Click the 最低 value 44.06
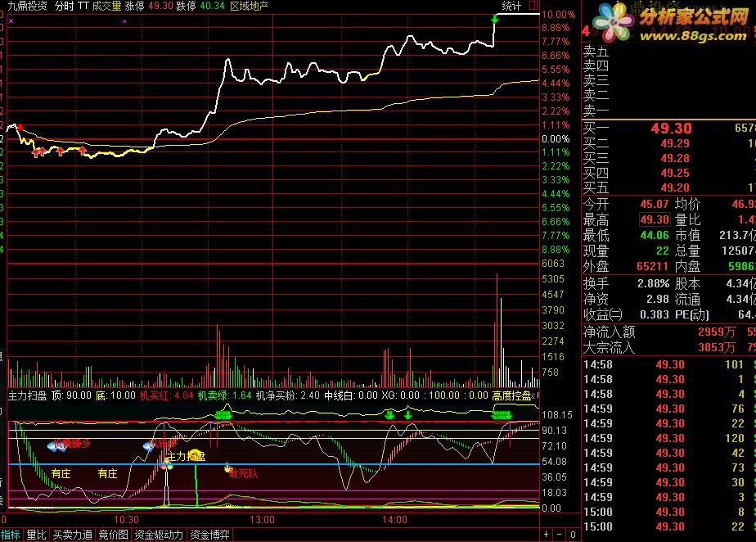This screenshot has height=542, width=756. pos(655,236)
